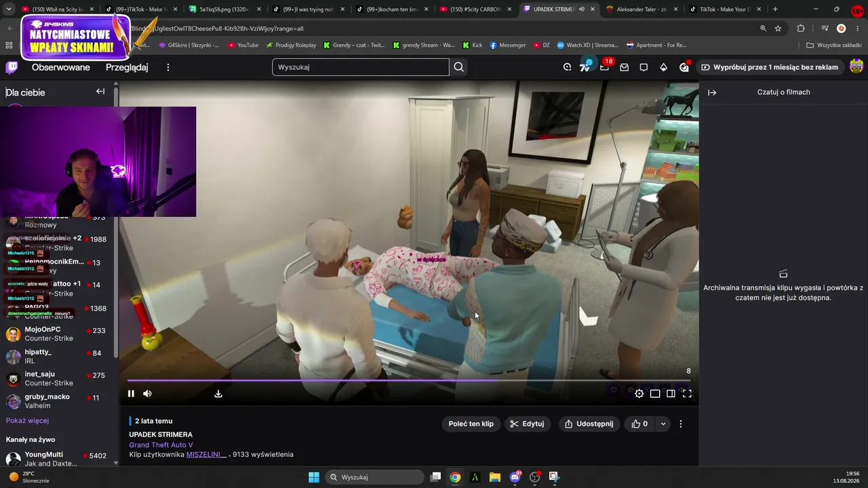Seek on the clip progress bar
The image size is (868, 488).
click(409, 380)
